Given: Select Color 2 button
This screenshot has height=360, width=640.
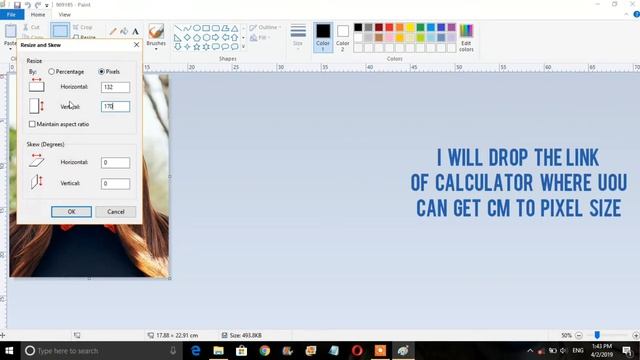Looking at the screenshot, I should click(342, 37).
